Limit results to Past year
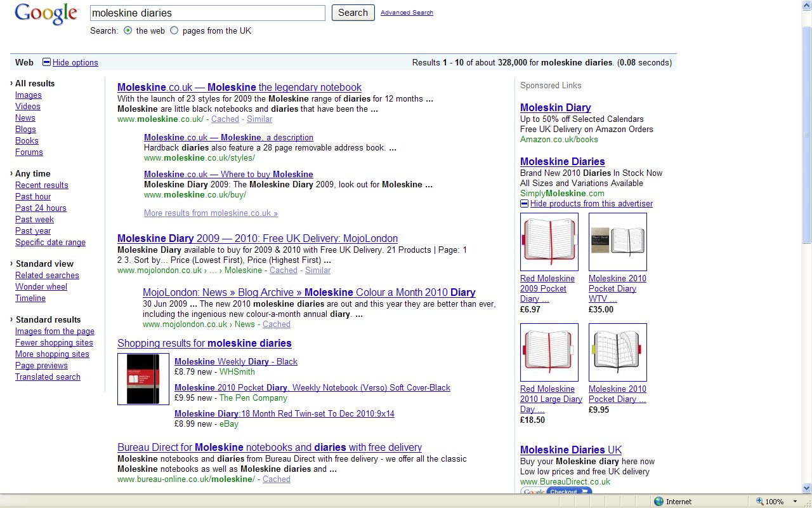The width and height of the screenshot is (812, 508). point(33,231)
